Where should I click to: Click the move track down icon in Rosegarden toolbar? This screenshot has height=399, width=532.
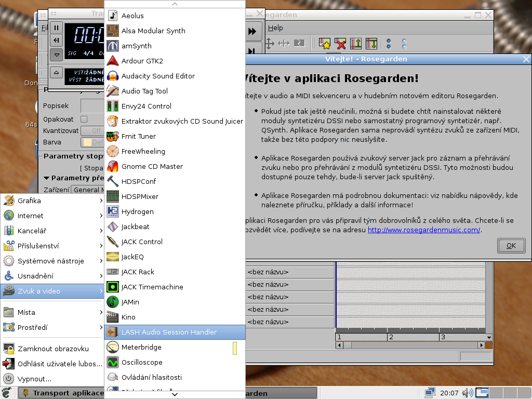coord(371,44)
